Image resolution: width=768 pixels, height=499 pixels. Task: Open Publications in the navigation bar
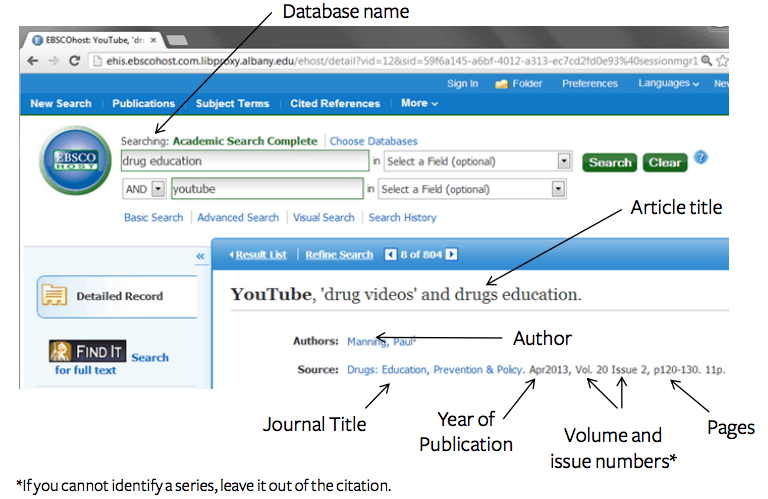click(144, 103)
